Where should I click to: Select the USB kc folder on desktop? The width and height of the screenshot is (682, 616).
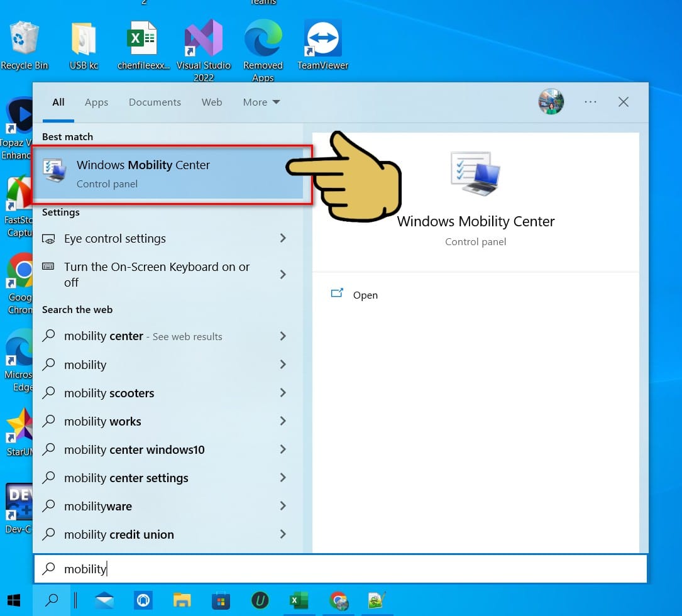(84, 45)
